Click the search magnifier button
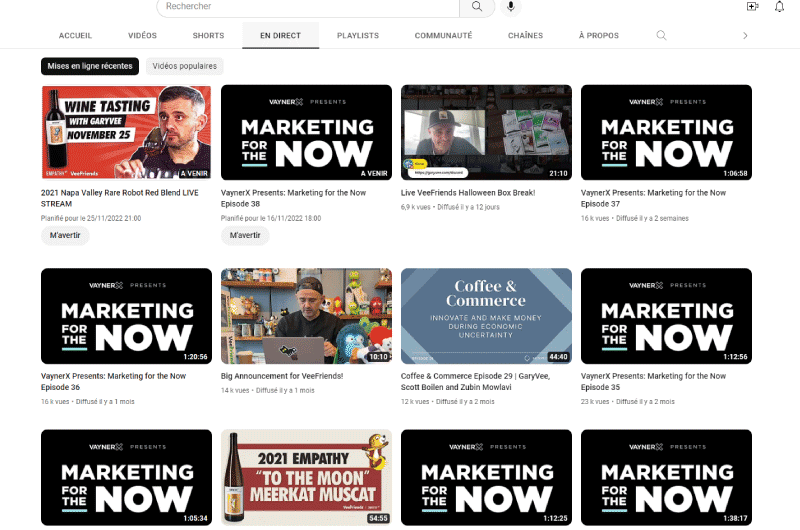The width and height of the screenshot is (800, 530). (477, 7)
